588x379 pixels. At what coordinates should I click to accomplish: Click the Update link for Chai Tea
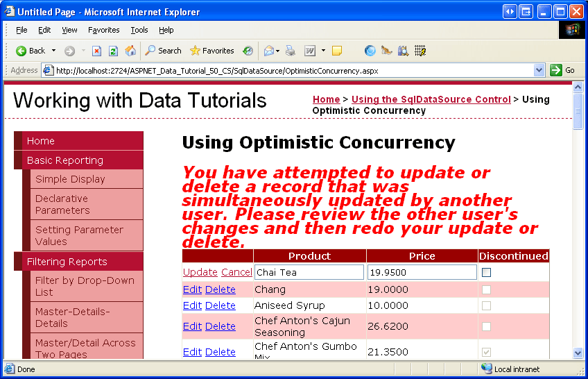point(200,272)
